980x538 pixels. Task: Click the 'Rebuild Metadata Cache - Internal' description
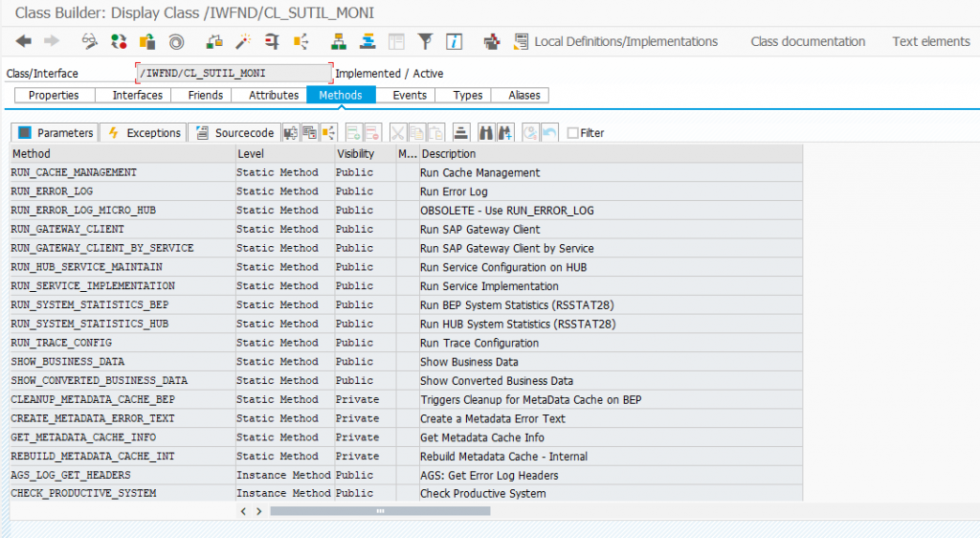click(x=503, y=456)
